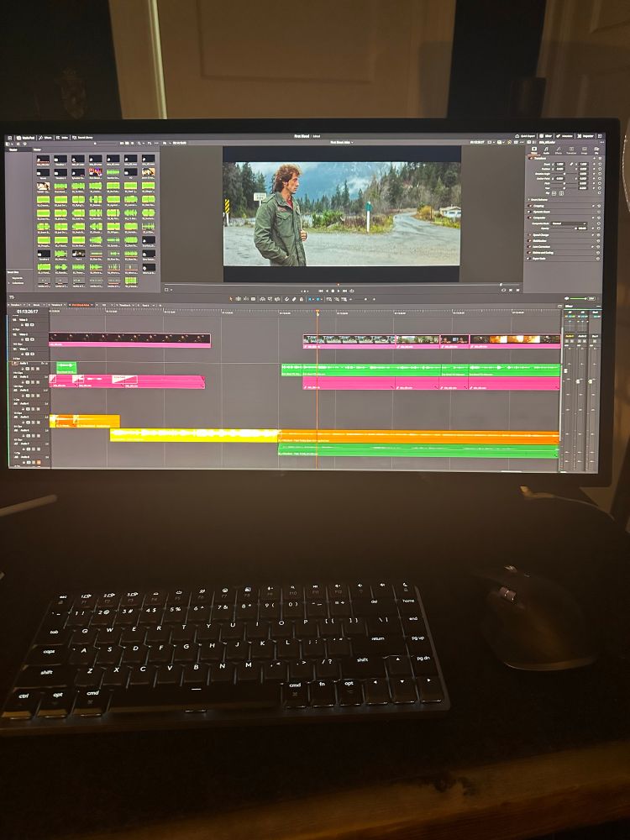Open the Metadata panel button

coord(564,136)
